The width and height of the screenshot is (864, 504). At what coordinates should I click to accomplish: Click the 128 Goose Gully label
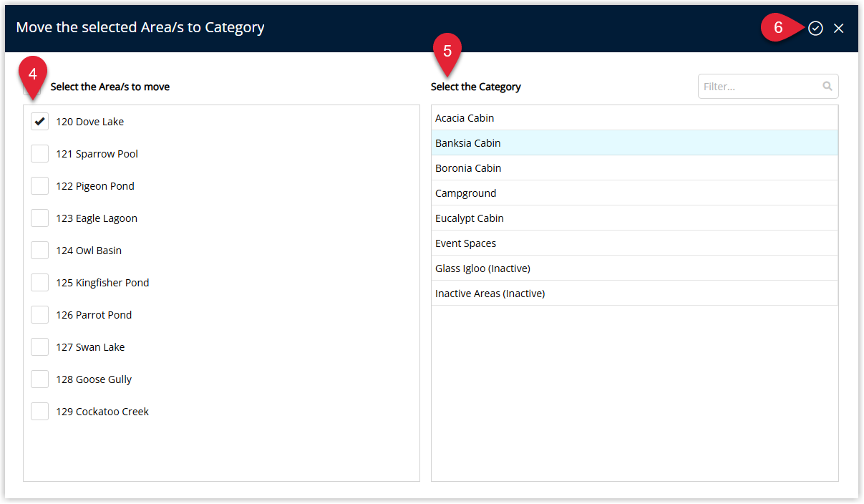click(94, 379)
